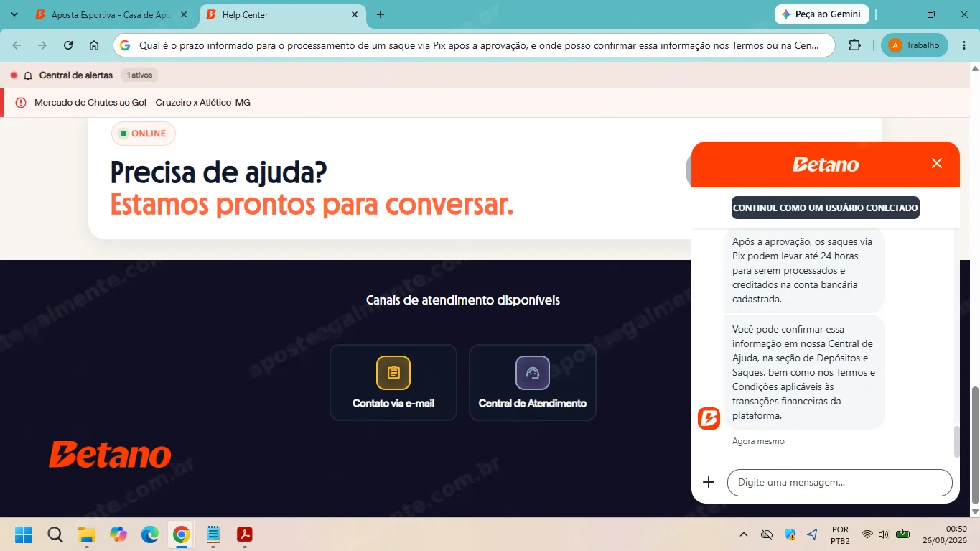
Task: Close the Betano chat widget
Action: click(x=936, y=163)
